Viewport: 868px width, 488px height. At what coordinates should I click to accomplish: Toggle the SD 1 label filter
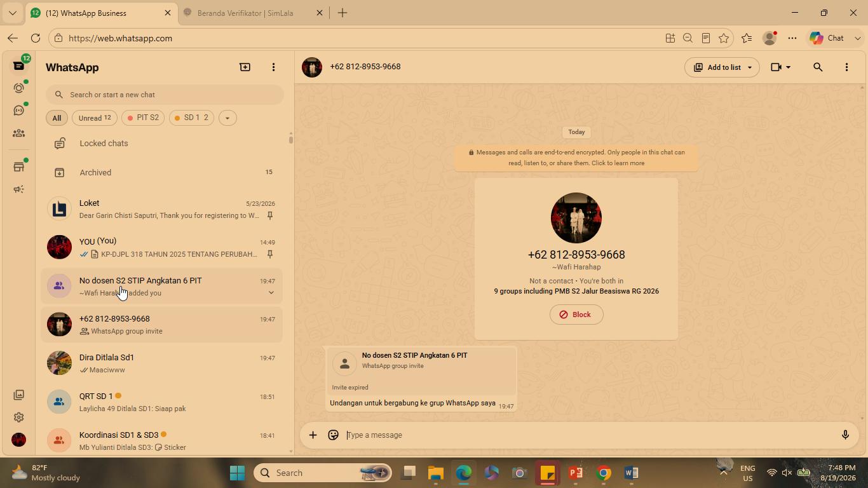point(191,118)
